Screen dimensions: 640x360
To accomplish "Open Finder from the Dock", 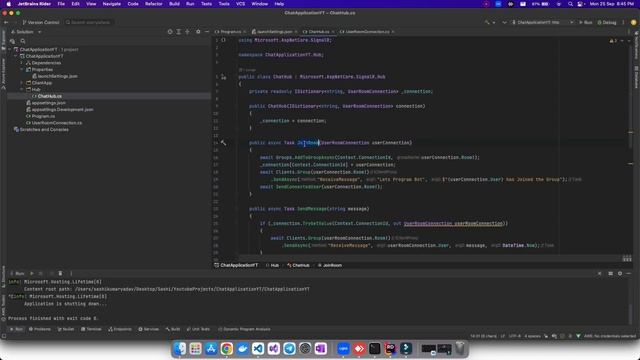I will click(180, 348).
